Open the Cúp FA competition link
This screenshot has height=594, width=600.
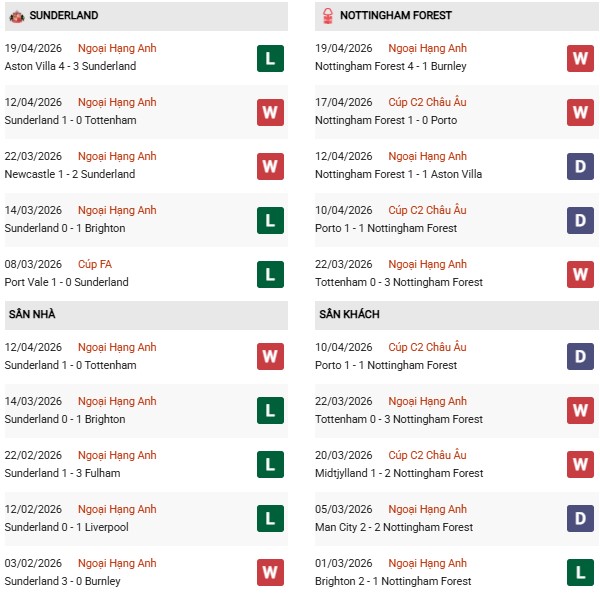(97, 265)
